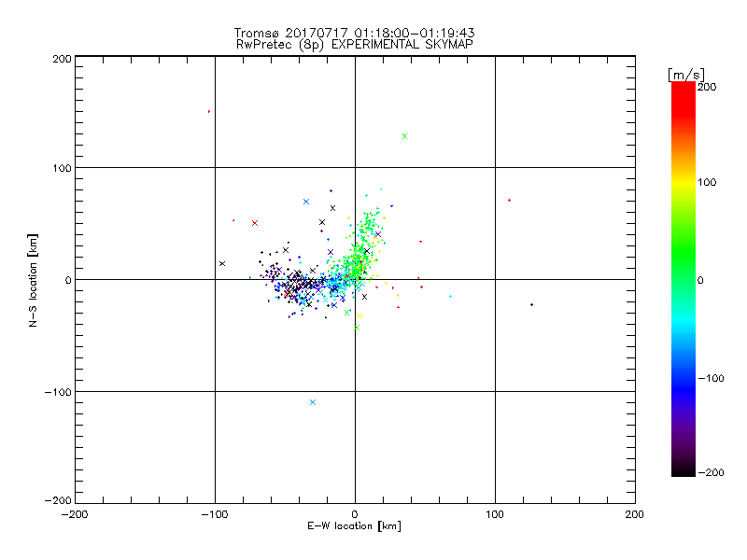
Task: Select the light blue X marker below -100 N-S
Action: coord(313,402)
